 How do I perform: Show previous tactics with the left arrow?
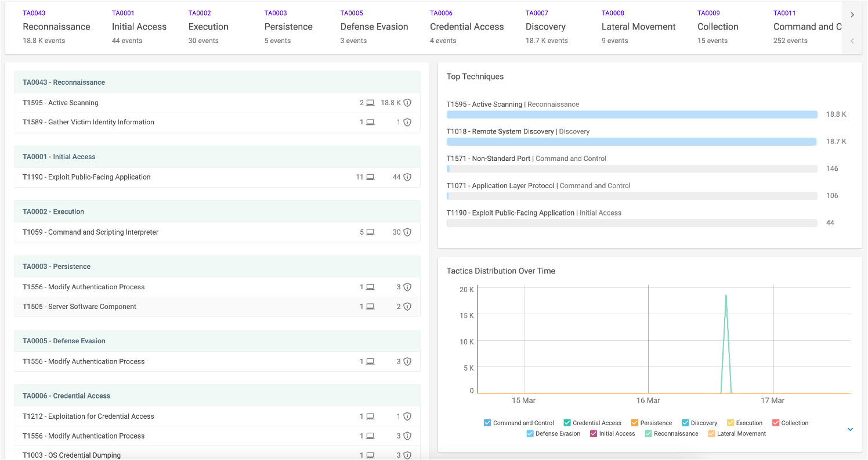tap(852, 41)
